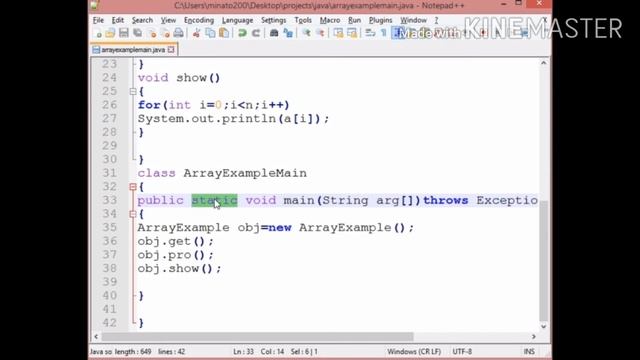Click the Save All toolbar icon
The width and height of the screenshot is (640, 360).
coord(138,33)
